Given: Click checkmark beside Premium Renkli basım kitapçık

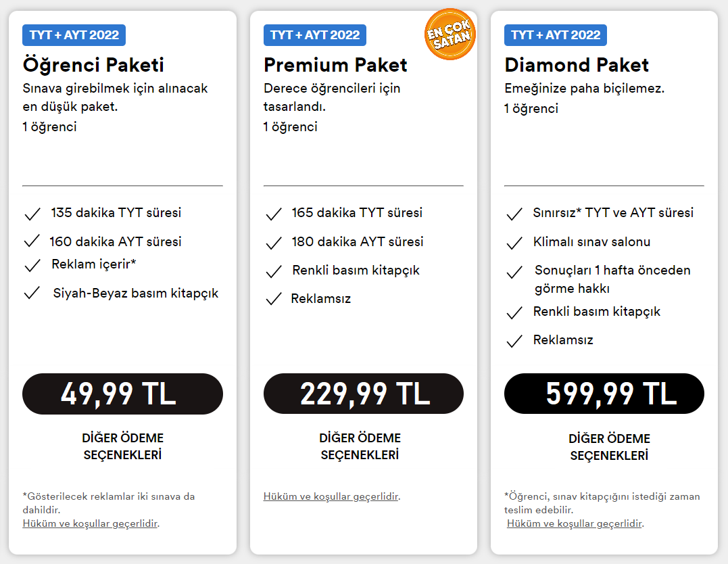Looking at the screenshot, I should pyautogui.click(x=274, y=271).
